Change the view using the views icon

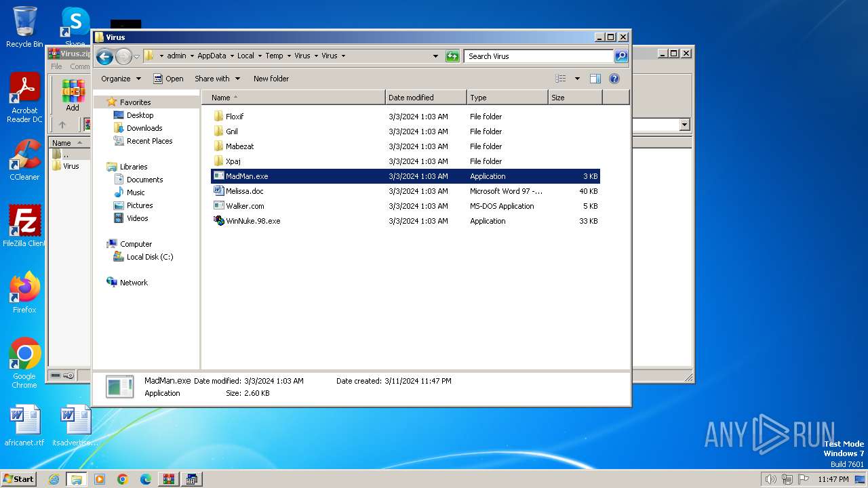[x=561, y=79]
